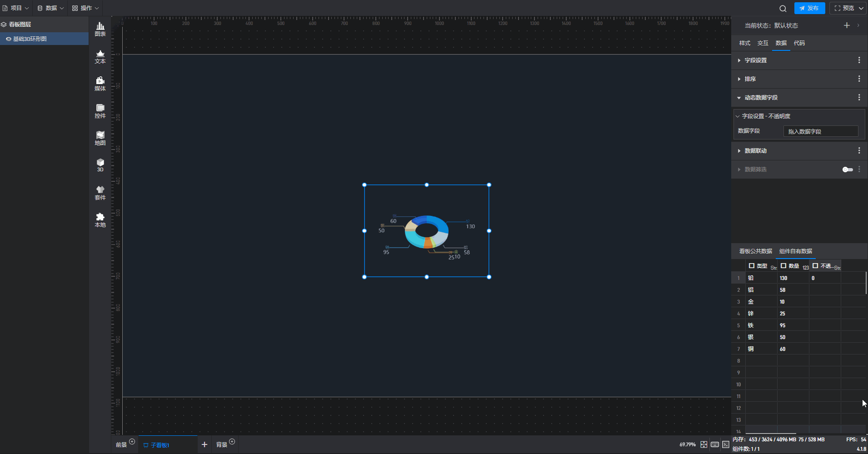Open the 项目 dropdown menu

click(16, 8)
